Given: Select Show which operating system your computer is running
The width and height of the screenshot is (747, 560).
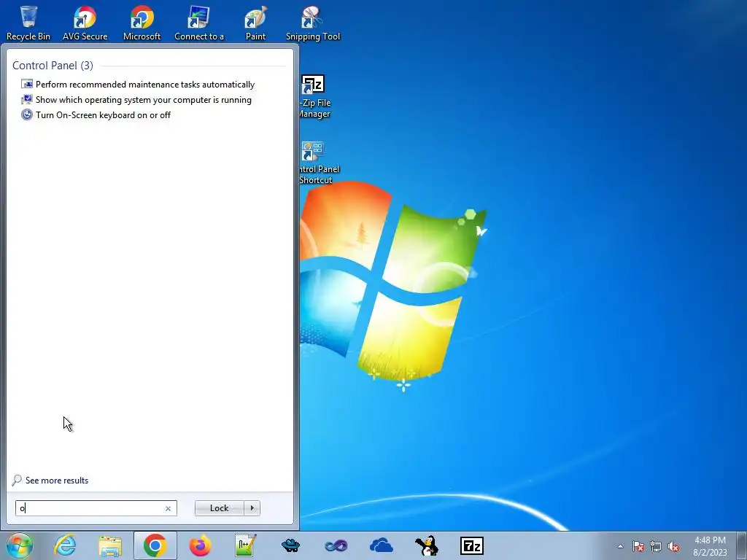Looking at the screenshot, I should click(x=144, y=99).
